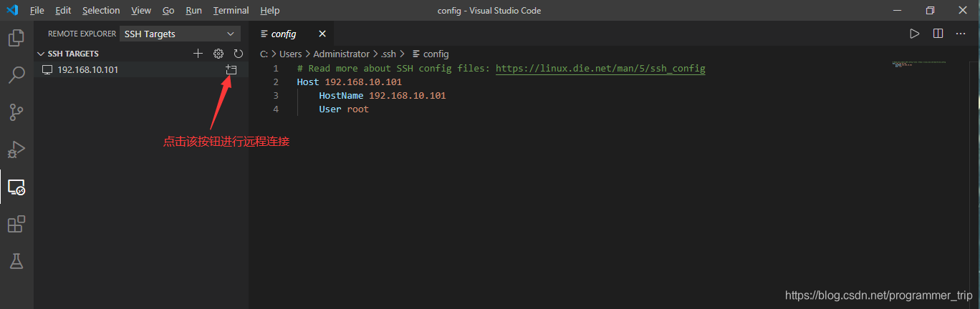Click the Host keyword on line 2
Image resolution: width=980 pixels, height=309 pixels.
(x=308, y=82)
